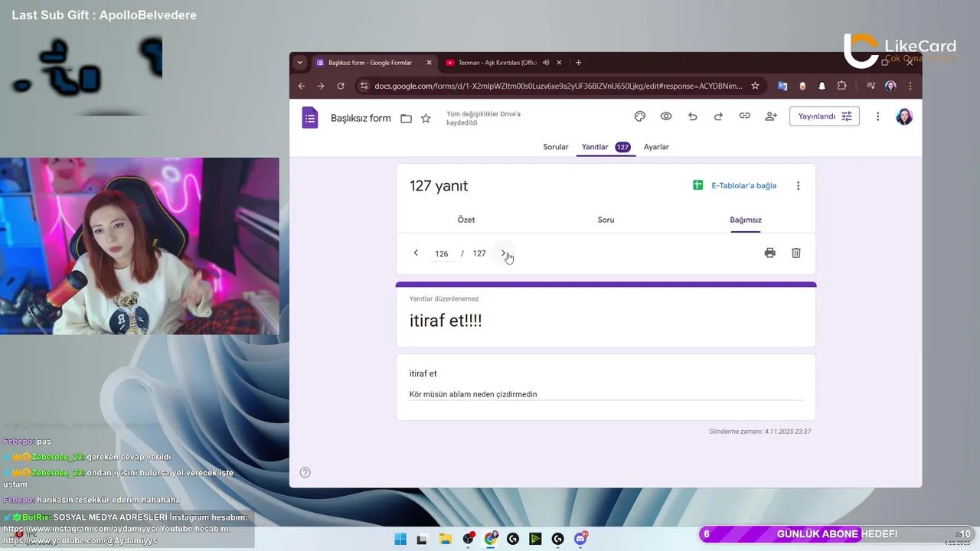Screen dimensions: 980x551
Task: Go to the previous response arrow
Action: click(416, 253)
